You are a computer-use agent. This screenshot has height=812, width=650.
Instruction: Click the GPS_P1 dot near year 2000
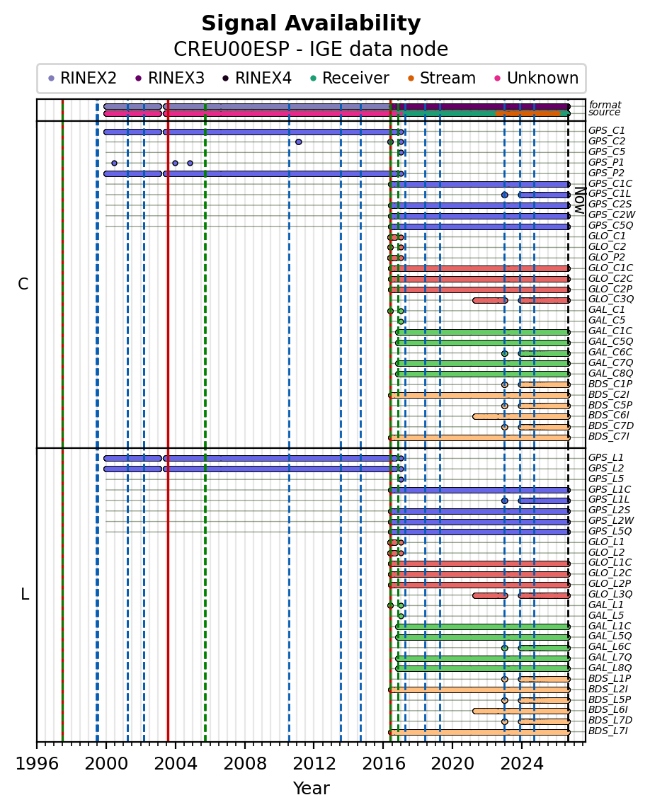[115, 163]
